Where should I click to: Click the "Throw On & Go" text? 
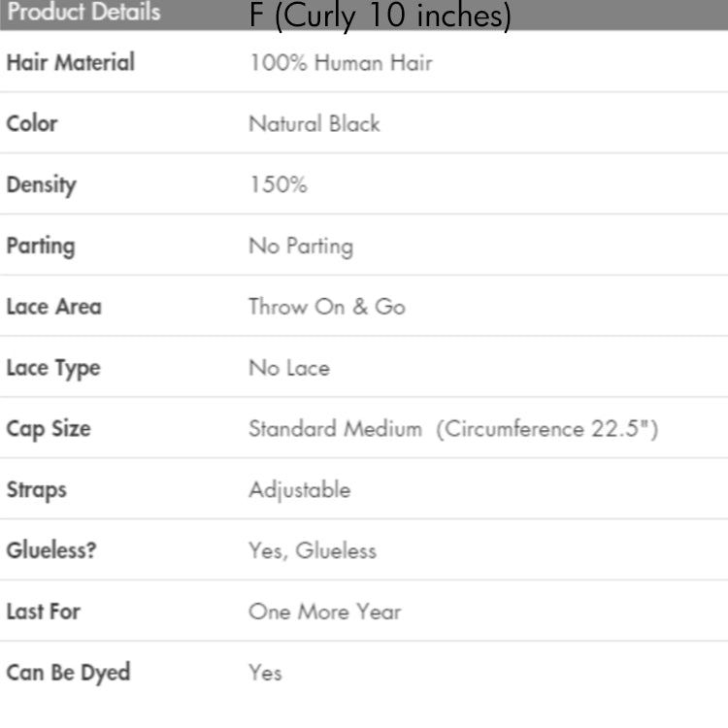pos(327,307)
